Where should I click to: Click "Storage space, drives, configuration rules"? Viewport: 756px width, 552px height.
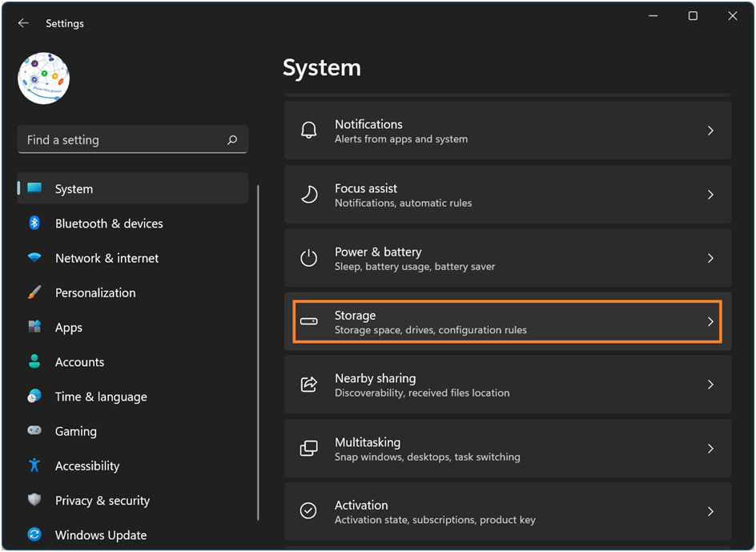point(431,330)
